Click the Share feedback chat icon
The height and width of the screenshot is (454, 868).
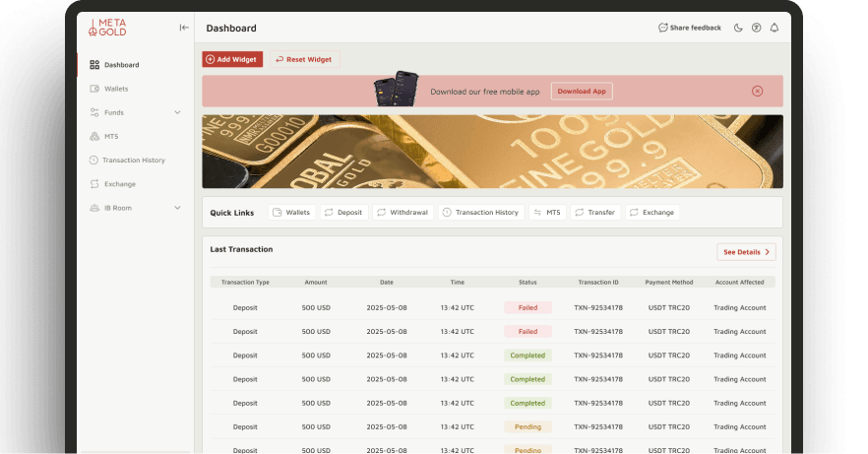[662, 28]
